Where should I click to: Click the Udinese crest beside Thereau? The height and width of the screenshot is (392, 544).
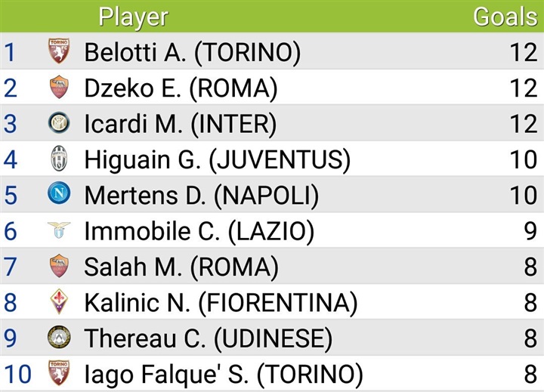pyautogui.click(x=58, y=338)
